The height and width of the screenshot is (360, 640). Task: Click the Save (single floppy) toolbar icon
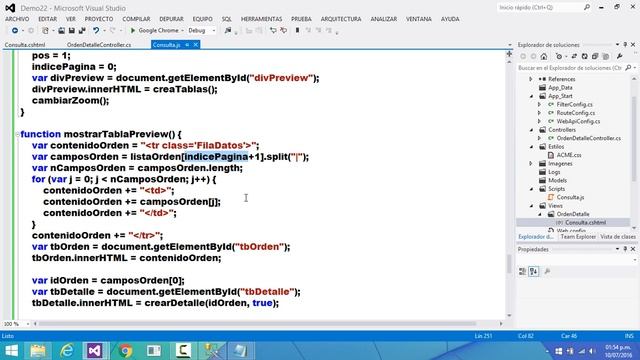[71, 31]
